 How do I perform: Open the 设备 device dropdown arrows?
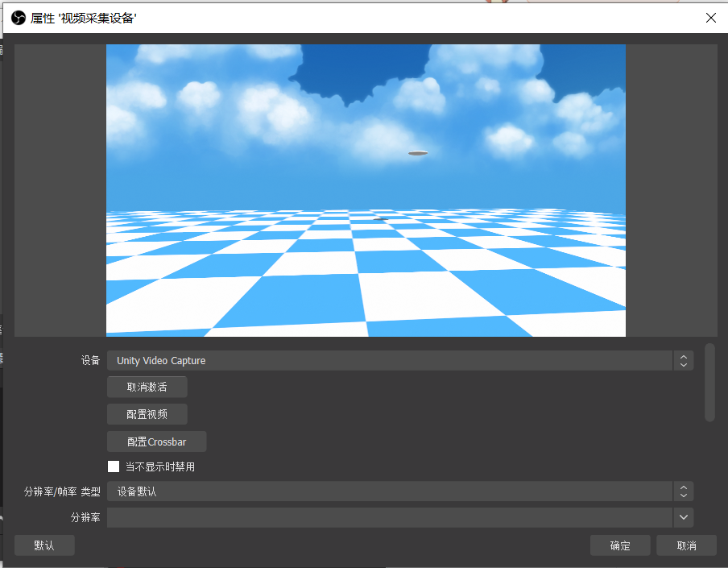pos(684,360)
